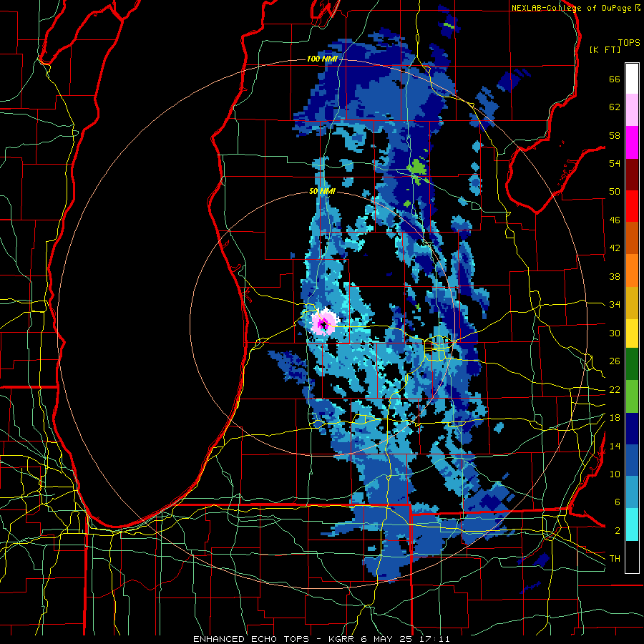The height and width of the screenshot is (644, 644).
Task: Click the '46' legend value label
Action: 615,220
